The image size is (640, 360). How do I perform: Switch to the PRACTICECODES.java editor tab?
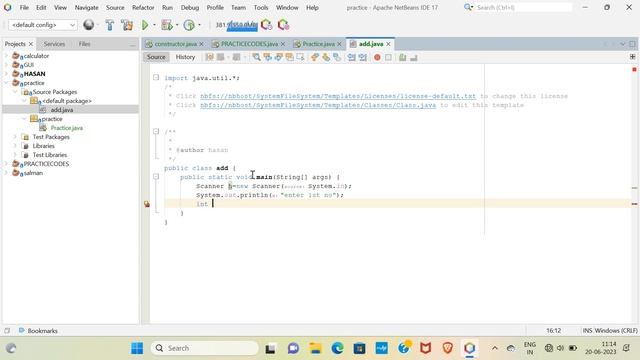pyautogui.click(x=249, y=44)
